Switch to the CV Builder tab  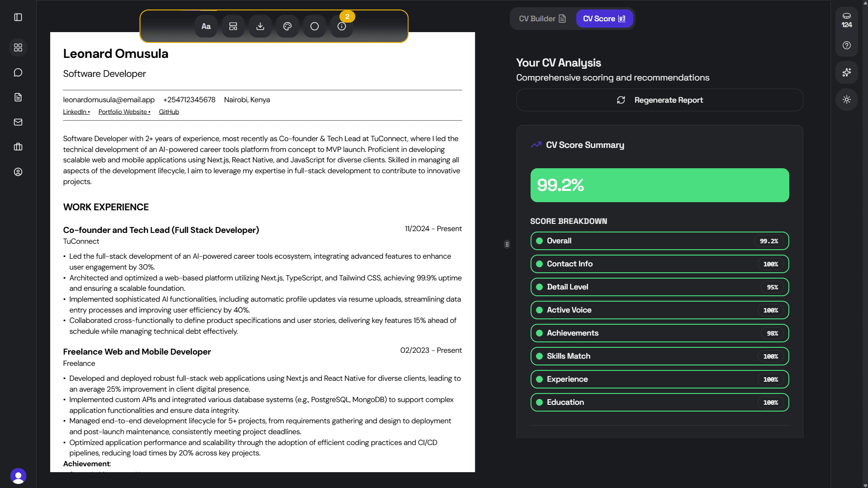click(x=542, y=19)
